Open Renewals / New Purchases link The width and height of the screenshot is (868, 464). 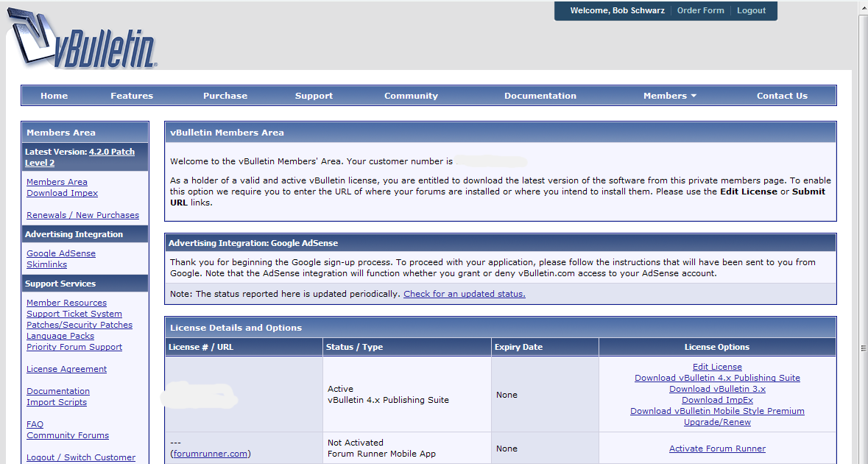point(83,215)
